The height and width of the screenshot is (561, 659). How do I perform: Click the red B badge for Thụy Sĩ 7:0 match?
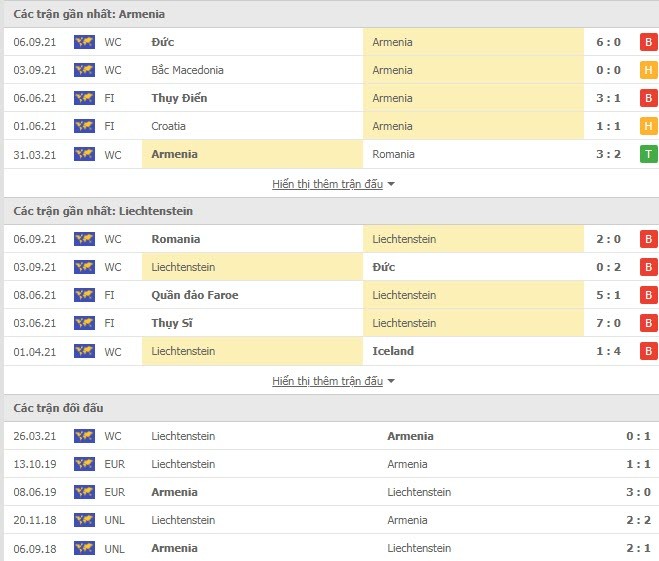point(649,323)
